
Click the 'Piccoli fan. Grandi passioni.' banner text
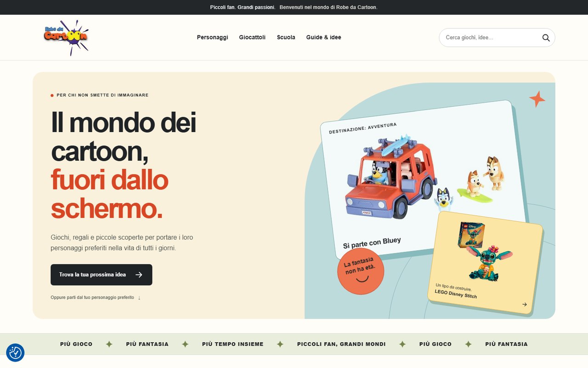[x=243, y=7]
